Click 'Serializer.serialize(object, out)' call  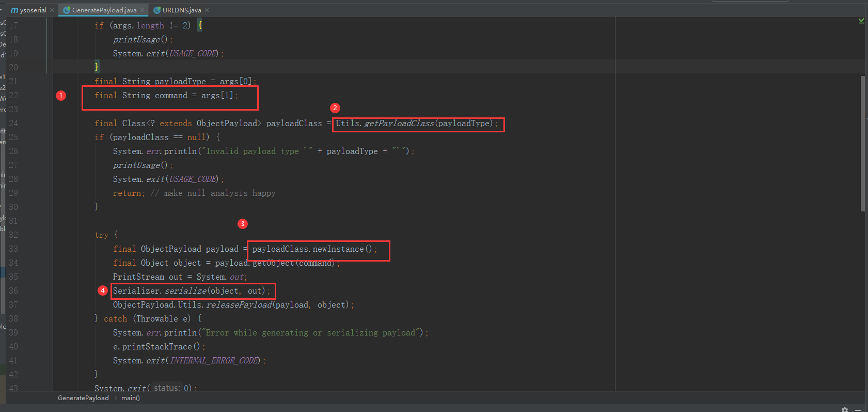tap(189, 291)
